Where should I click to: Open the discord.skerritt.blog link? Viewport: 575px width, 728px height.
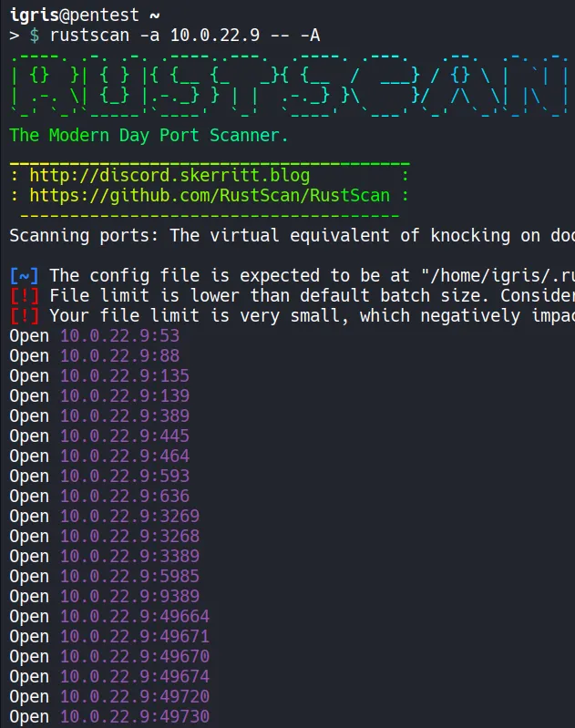coord(169,175)
